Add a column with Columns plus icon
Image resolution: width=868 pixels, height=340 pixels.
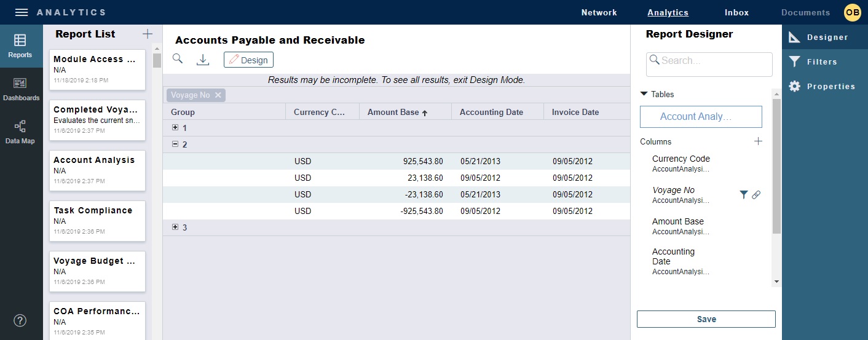pos(758,141)
